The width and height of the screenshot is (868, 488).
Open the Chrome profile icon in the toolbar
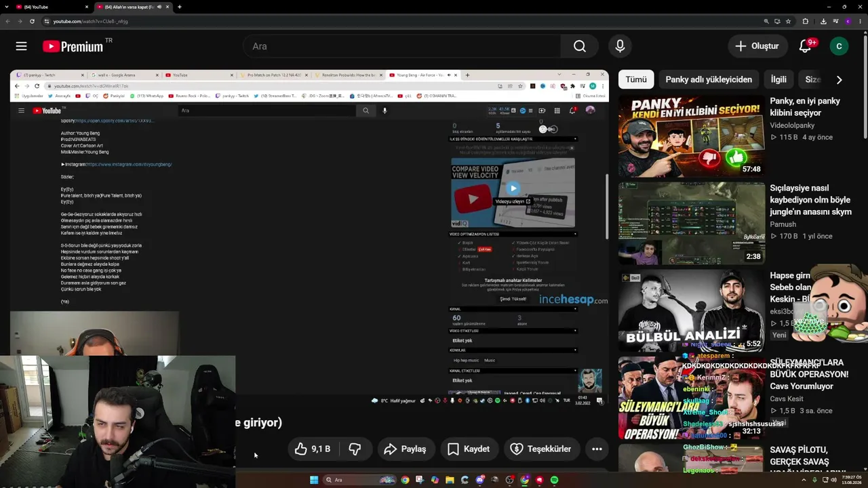tap(847, 21)
